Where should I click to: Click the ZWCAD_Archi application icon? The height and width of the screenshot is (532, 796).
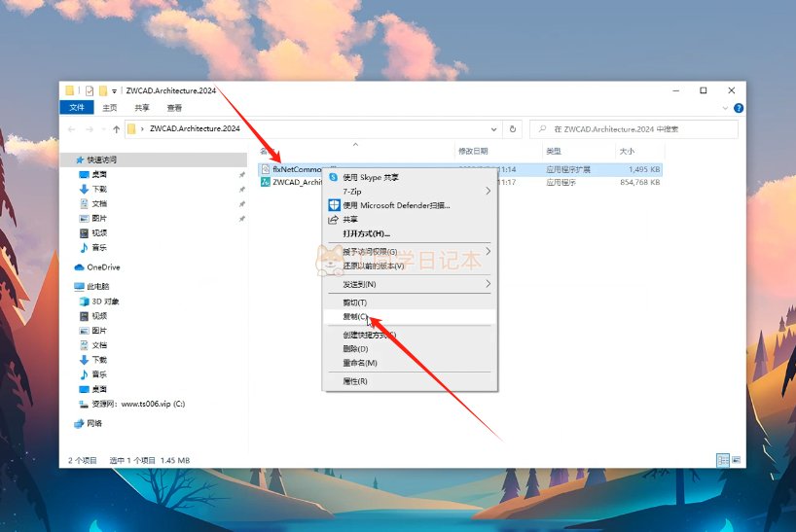[x=266, y=182]
